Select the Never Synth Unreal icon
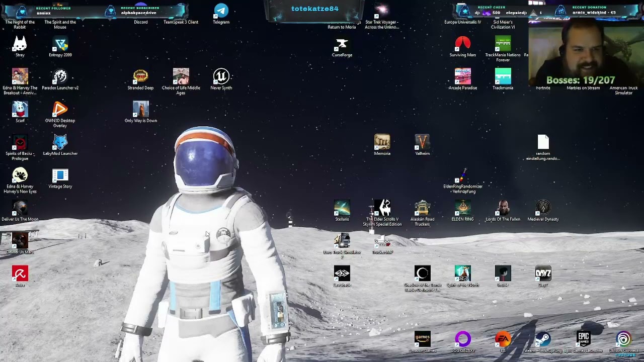This screenshot has width=644, height=362. (x=221, y=76)
